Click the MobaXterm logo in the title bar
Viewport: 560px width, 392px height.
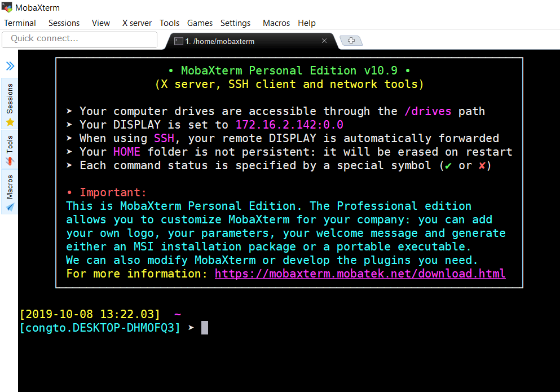tap(7, 8)
